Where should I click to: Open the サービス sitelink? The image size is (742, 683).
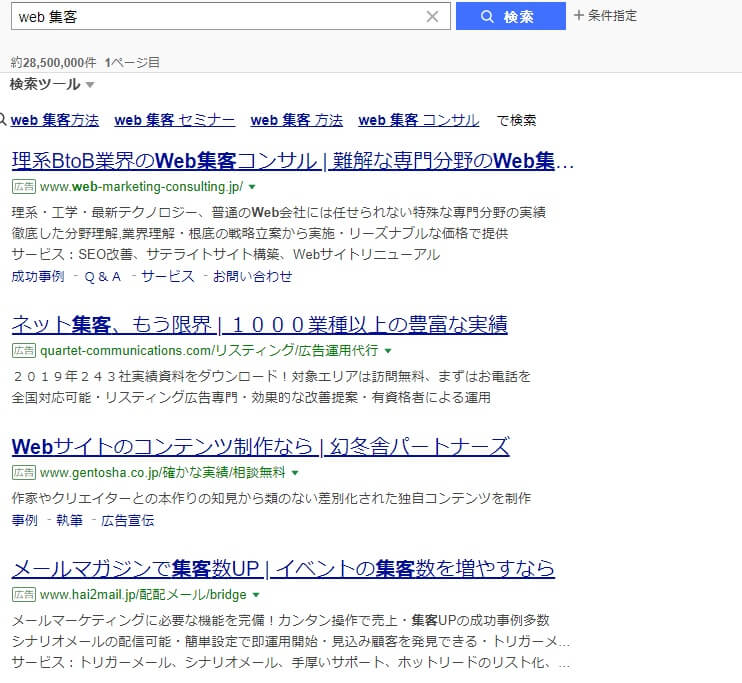(x=168, y=276)
